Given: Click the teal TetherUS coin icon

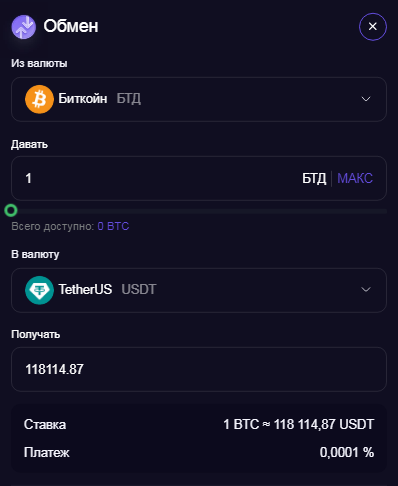Looking at the screenshot, I should (39, 290).
